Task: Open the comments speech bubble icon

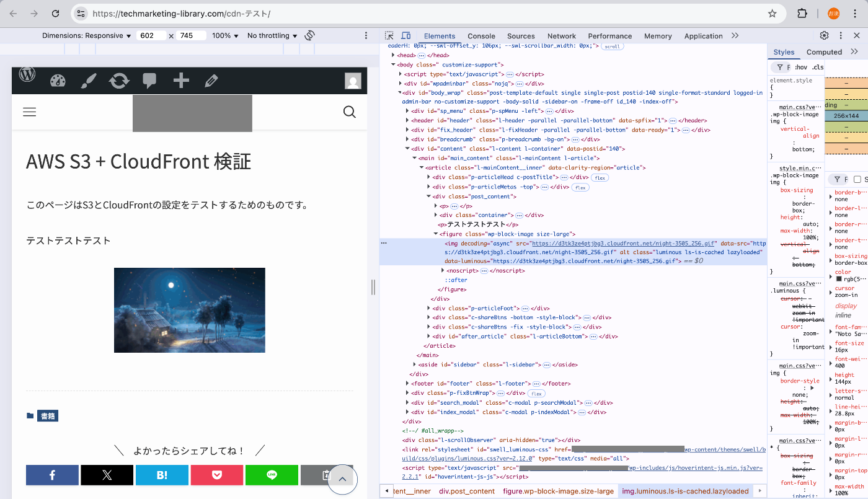Action: pos(149,81)
